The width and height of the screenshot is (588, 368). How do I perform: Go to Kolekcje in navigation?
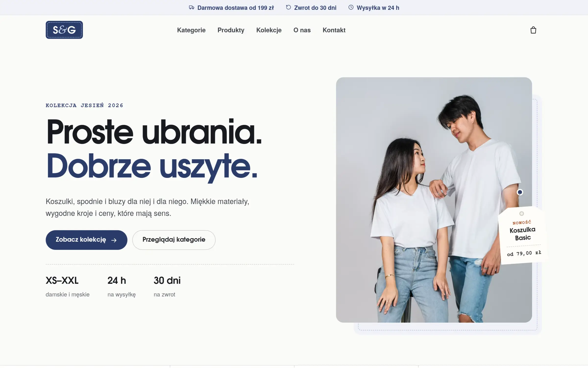(269, 30)
